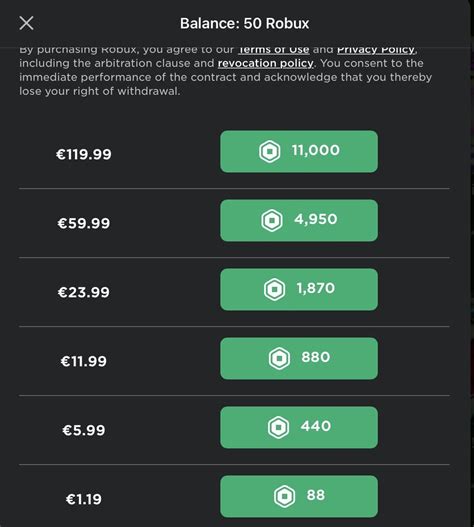474x527 pixels.
Task: Click the €5.99 price label
Action: [x=84, y=430]
